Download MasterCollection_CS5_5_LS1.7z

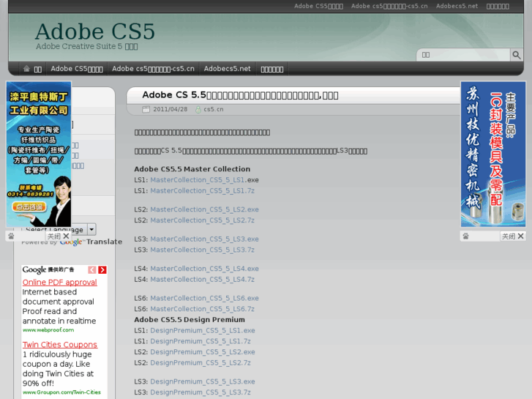click(202, 191)
